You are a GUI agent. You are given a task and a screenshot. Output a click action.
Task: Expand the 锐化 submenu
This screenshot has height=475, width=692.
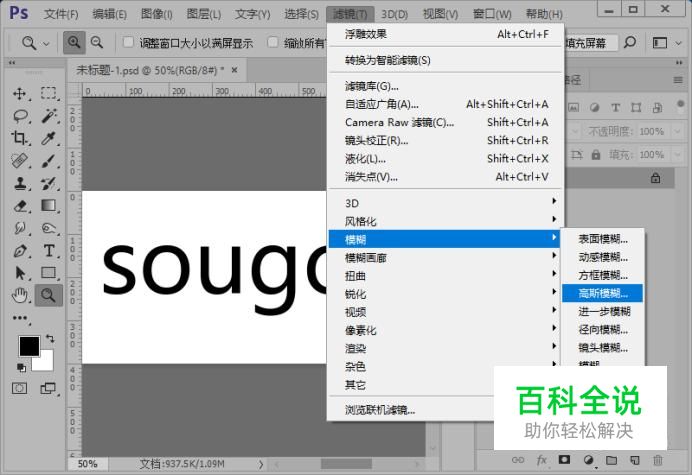[x=445, y=294]
